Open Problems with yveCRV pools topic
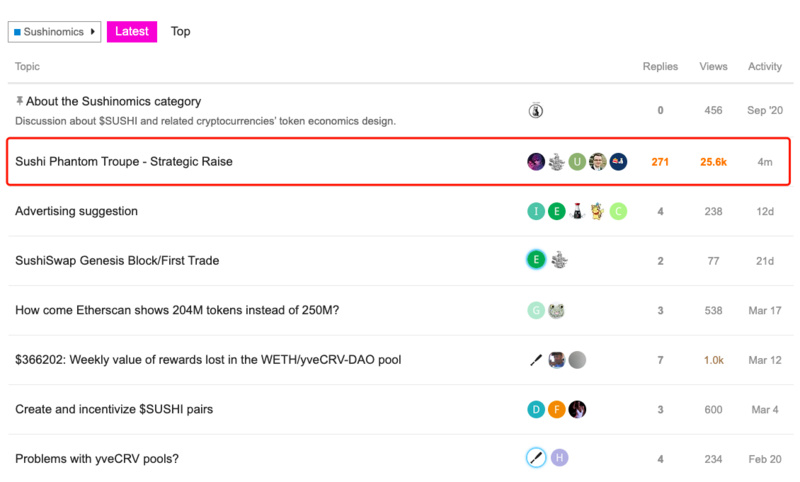Viewport: 800px width, 482px height. 97,459
